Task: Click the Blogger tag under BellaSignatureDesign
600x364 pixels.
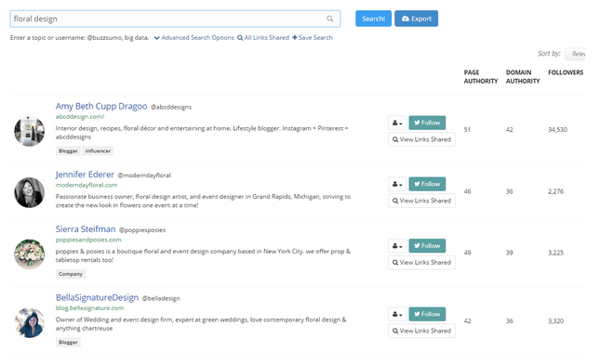Action: coord(68,342)
